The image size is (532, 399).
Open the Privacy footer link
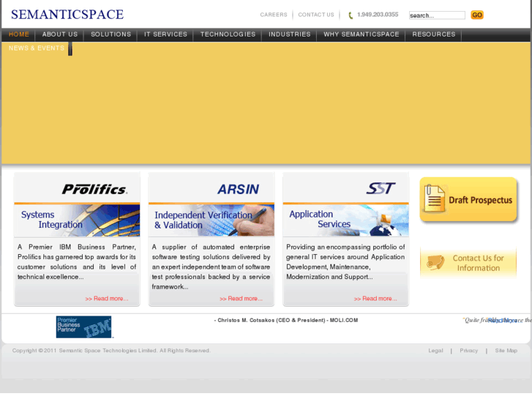pos(469,351)
